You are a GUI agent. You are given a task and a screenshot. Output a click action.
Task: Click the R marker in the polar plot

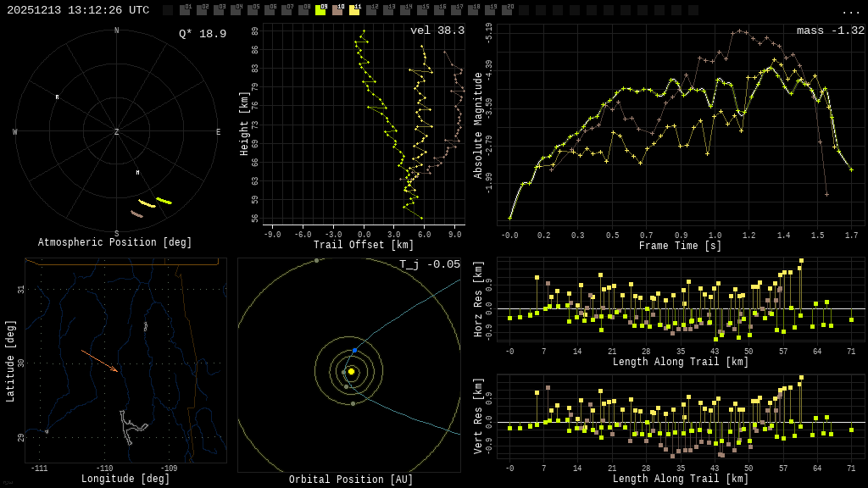58,97
